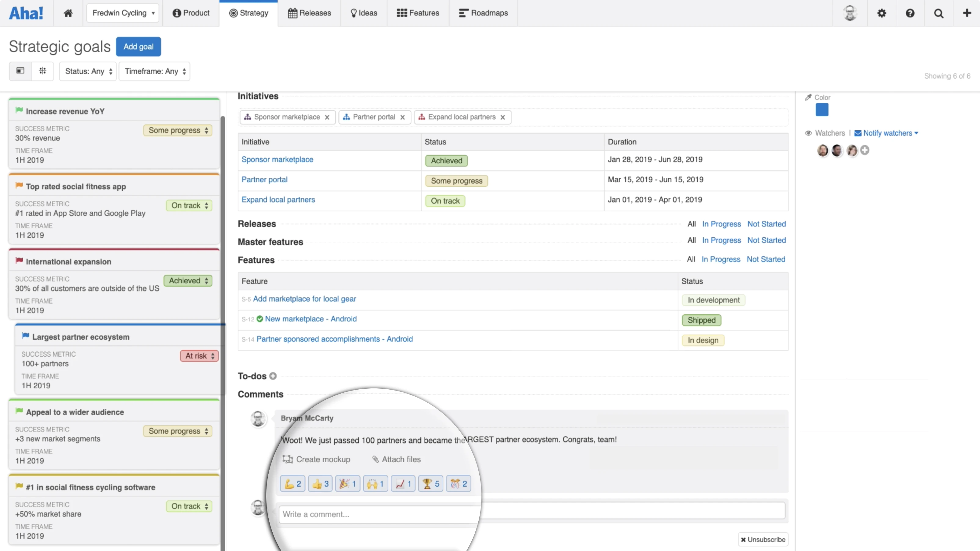Switch to the goal chart view

(x=43, y=71)
